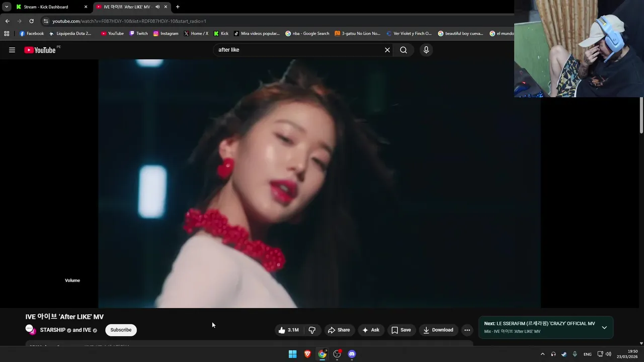
Task: Open Twitch bookmark
Action: (x=139, y=34)
